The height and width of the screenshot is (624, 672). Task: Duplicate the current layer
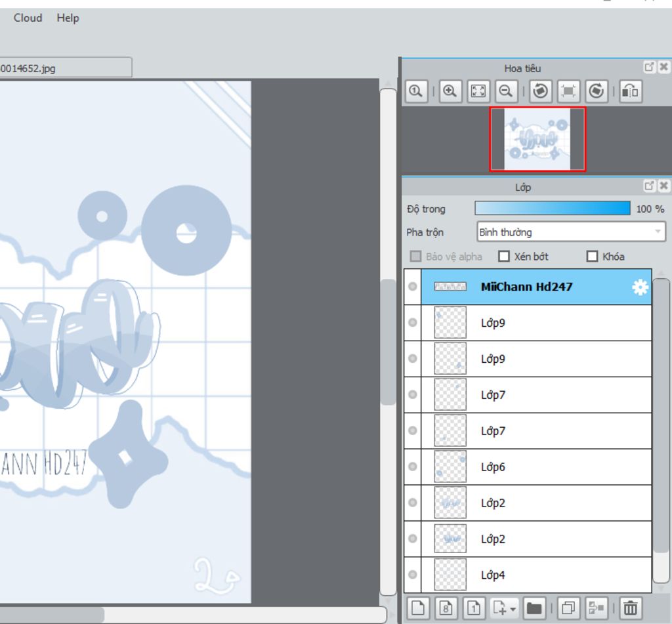click(568, 608)
